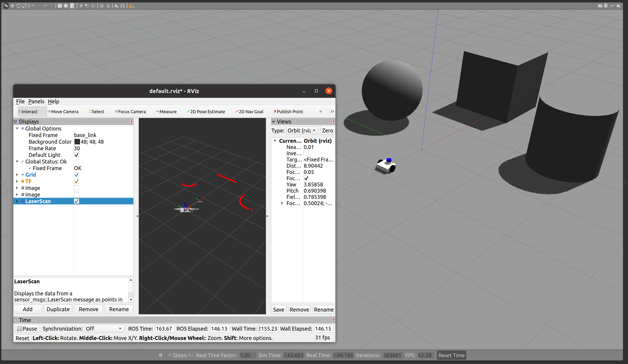The width and height of the screenshot is (628, 364).
Task: Add a point light in Gazebo
Action: (x=81, y=6)
